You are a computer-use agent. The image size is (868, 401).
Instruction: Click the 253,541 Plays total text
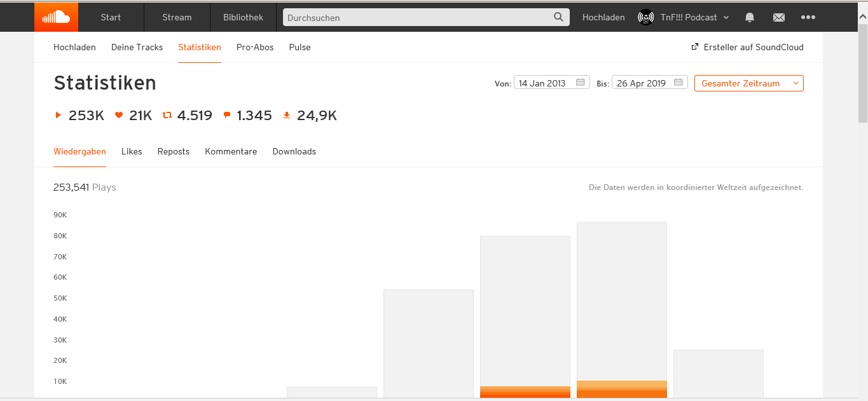85,187
